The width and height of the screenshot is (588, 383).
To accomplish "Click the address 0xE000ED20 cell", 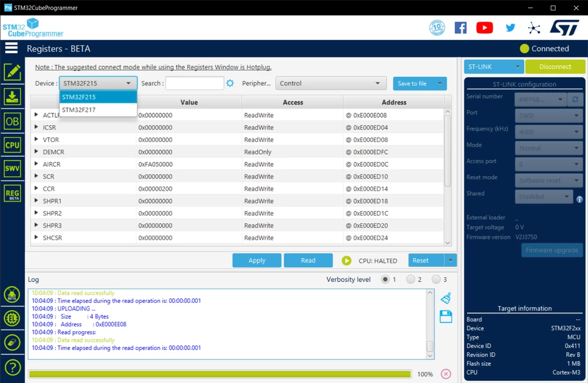I will (x=393, y=225).
